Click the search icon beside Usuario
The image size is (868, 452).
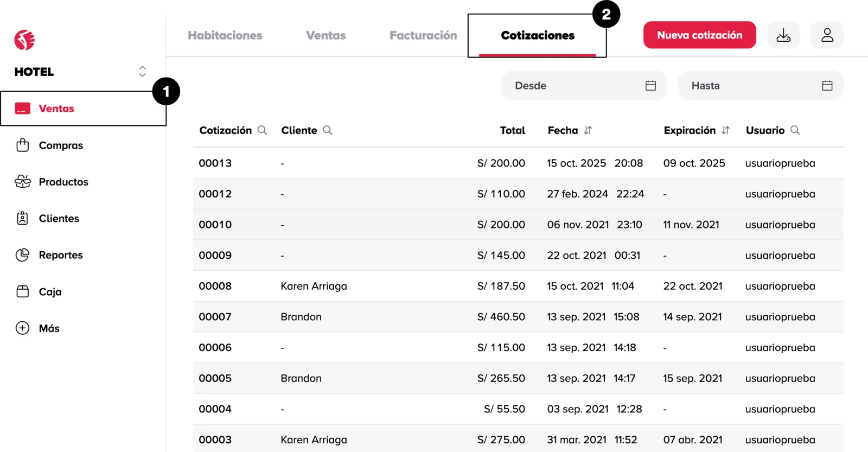click(795, 130)
